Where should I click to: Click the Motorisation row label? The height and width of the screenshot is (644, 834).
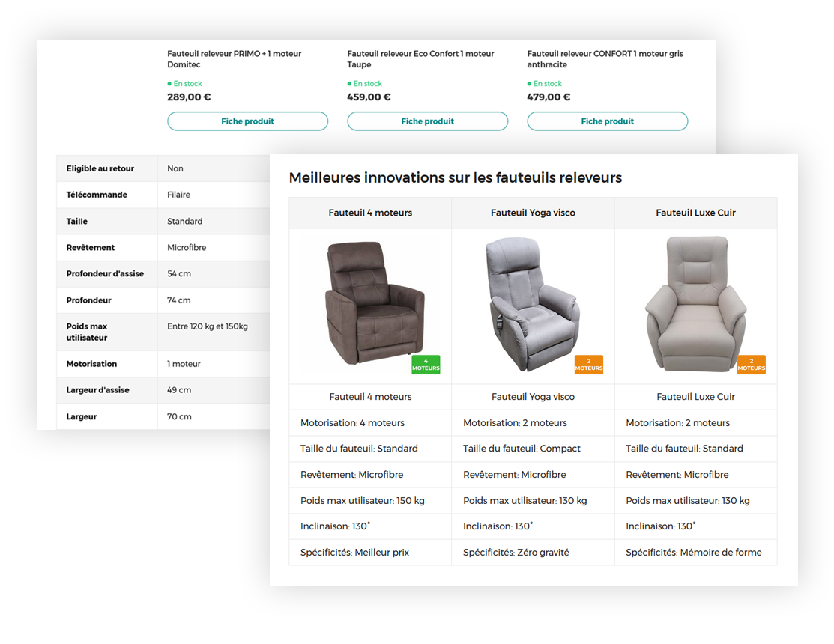[91, 364]
